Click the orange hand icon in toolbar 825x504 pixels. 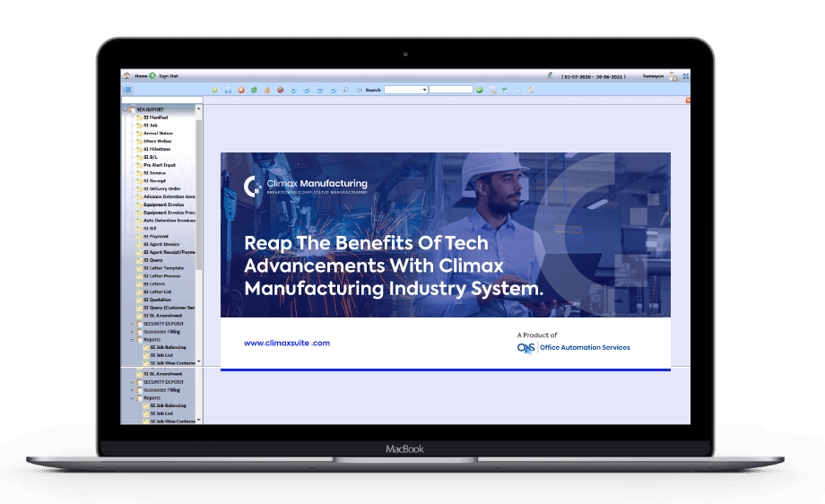pos(267,90)
